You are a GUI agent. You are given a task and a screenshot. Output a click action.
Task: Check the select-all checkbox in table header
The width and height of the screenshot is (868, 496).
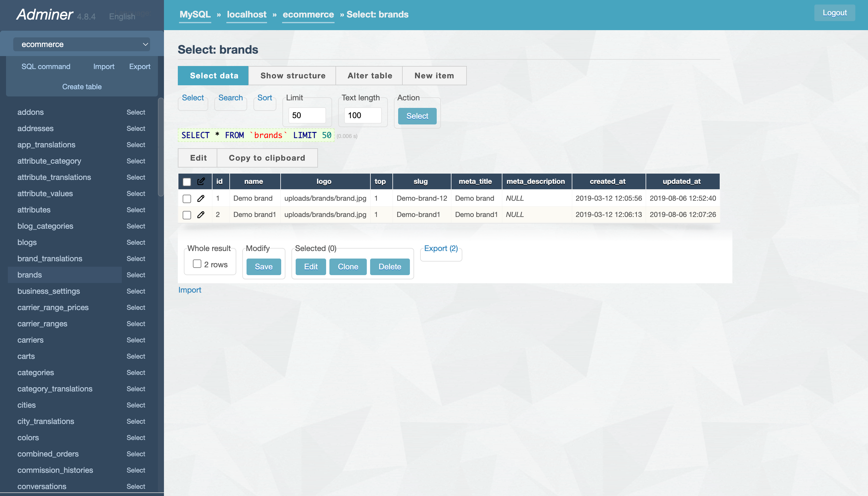click(187, 182)
